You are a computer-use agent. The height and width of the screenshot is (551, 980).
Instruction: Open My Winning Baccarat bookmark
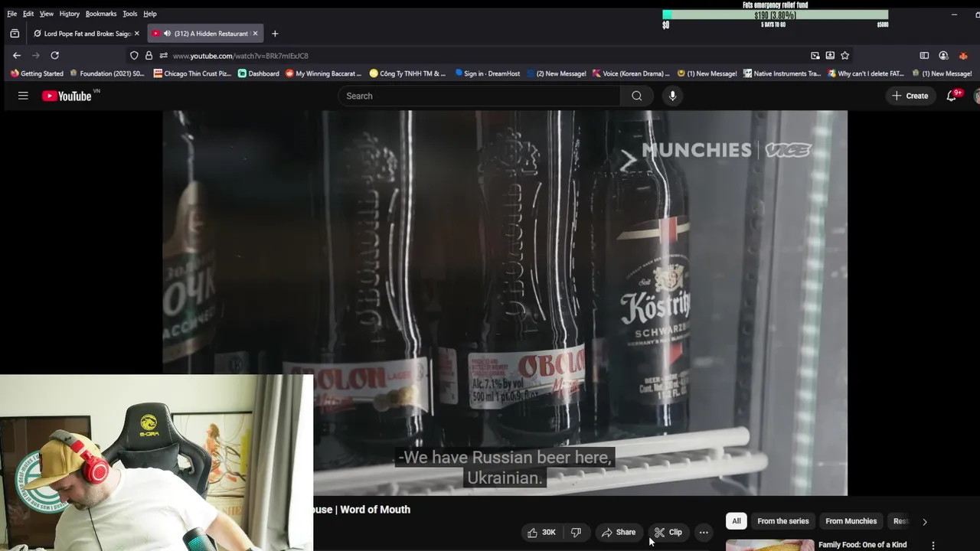tap(323, 73)
